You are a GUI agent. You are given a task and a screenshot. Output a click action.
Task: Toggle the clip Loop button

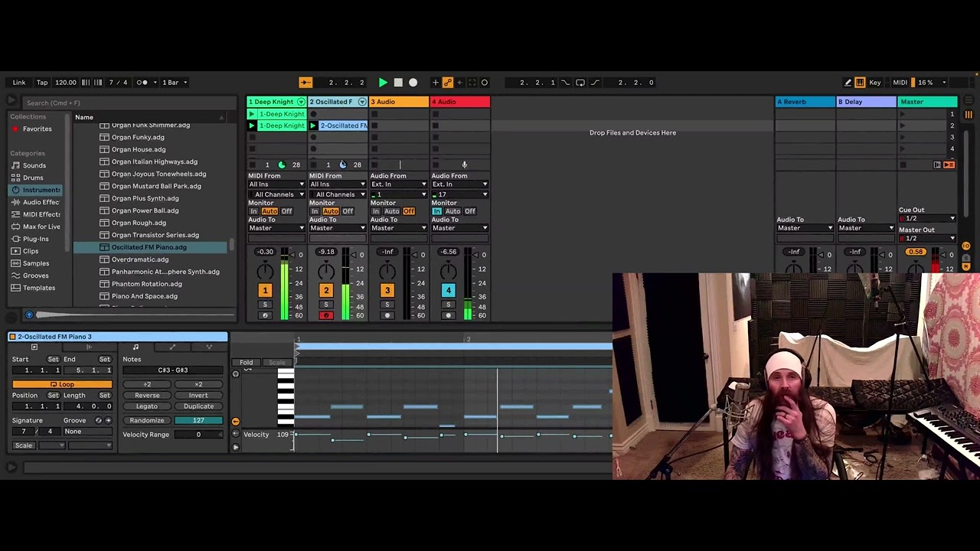pyautogui.click(x=62, y=384)
